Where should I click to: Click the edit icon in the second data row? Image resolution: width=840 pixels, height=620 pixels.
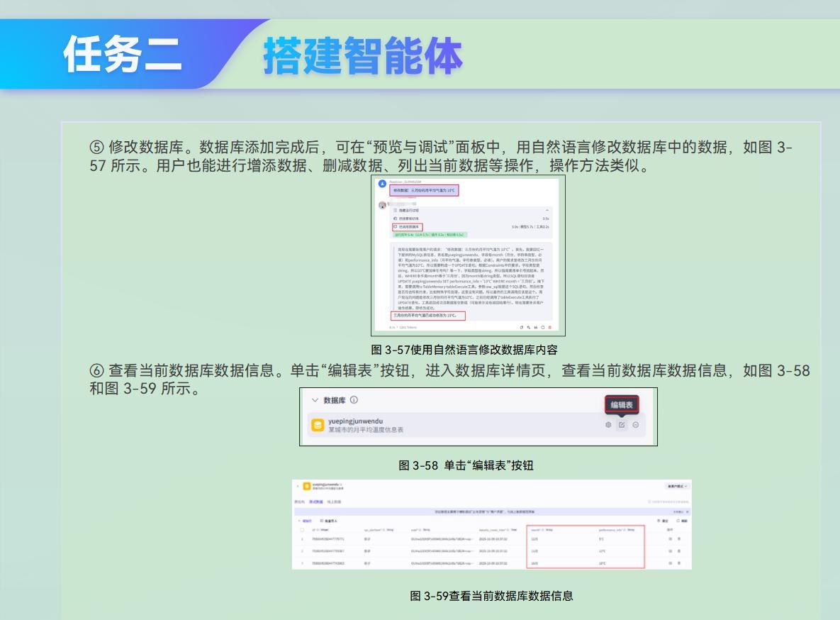670,550
